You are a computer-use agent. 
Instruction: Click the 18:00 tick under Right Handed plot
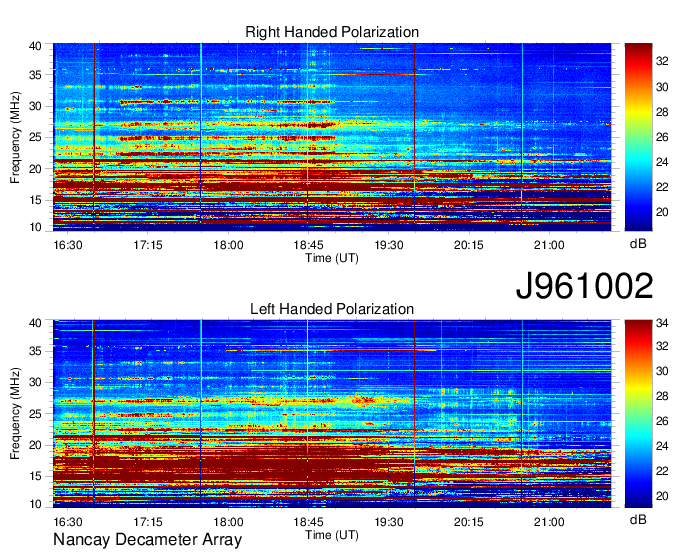coord(228,245)
